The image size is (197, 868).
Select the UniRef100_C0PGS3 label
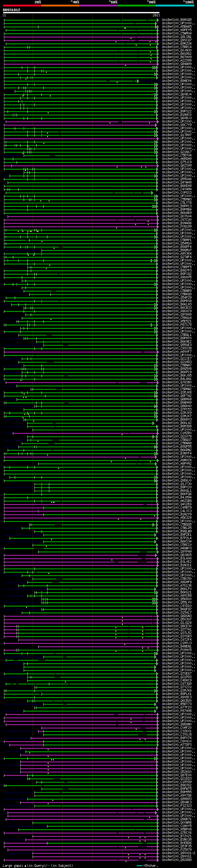click(x=177, y=193)
